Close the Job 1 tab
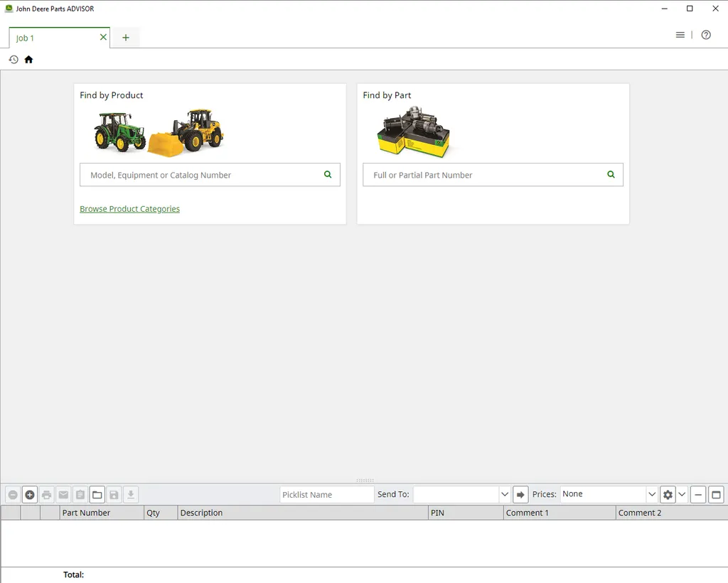Screen dimensions: 728x583 click(x=103, y=37)
